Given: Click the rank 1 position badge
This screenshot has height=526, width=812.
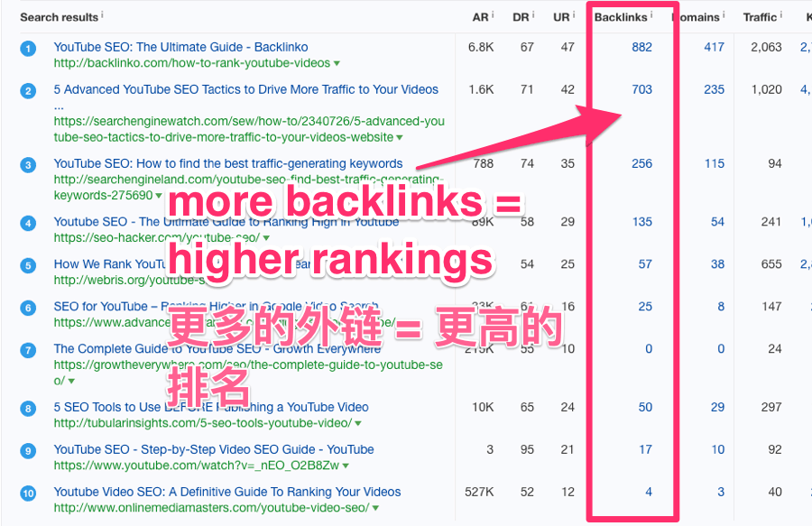Looking at the screenshot, I should (x=28, y=49).
